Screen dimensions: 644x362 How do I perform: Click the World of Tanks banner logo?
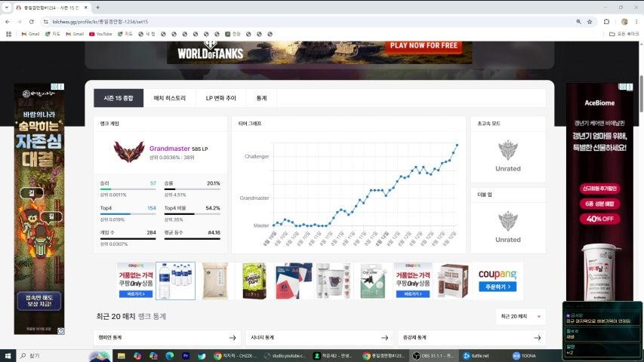point(211,51)
